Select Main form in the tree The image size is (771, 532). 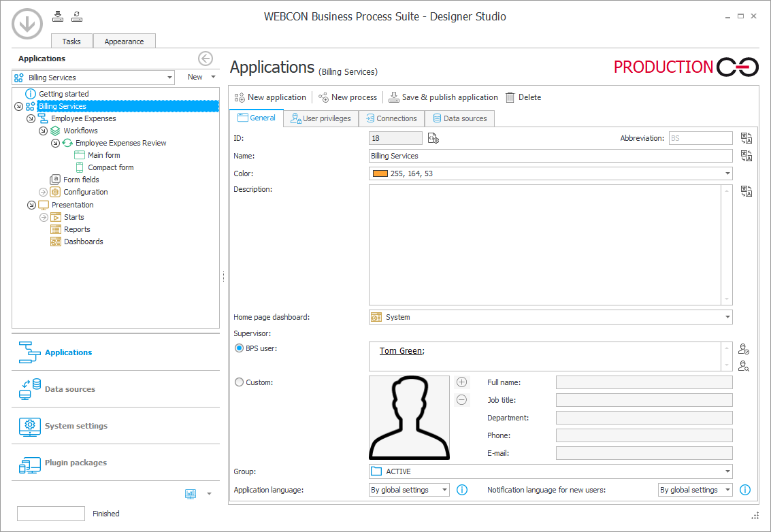[103, 155]
